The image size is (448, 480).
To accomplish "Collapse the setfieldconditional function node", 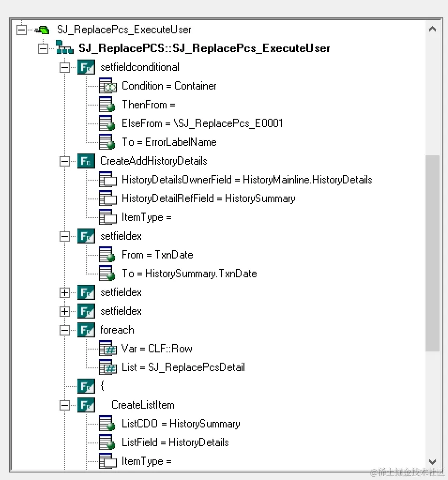I will (x=65, y=68).
